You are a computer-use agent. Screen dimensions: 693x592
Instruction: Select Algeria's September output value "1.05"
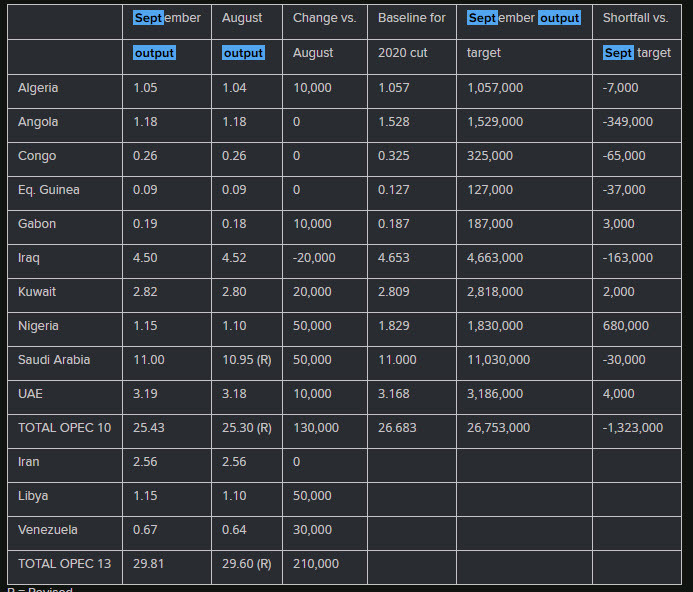click(145, 88)
